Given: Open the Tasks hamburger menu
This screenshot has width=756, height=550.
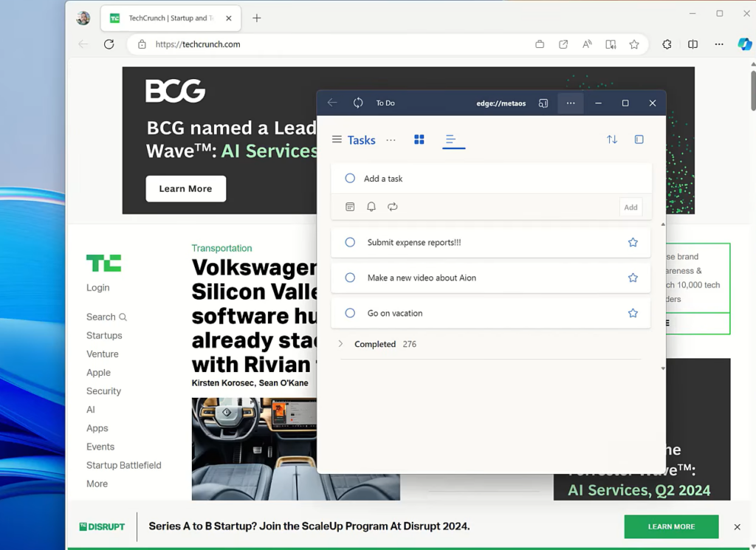Looking at the screenshot, I should [337, 140].
